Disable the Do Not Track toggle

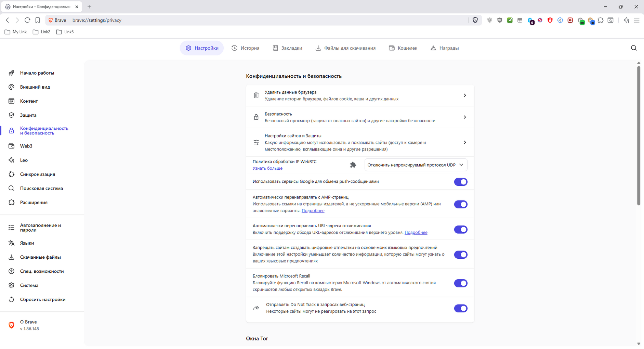coord(460,308)
